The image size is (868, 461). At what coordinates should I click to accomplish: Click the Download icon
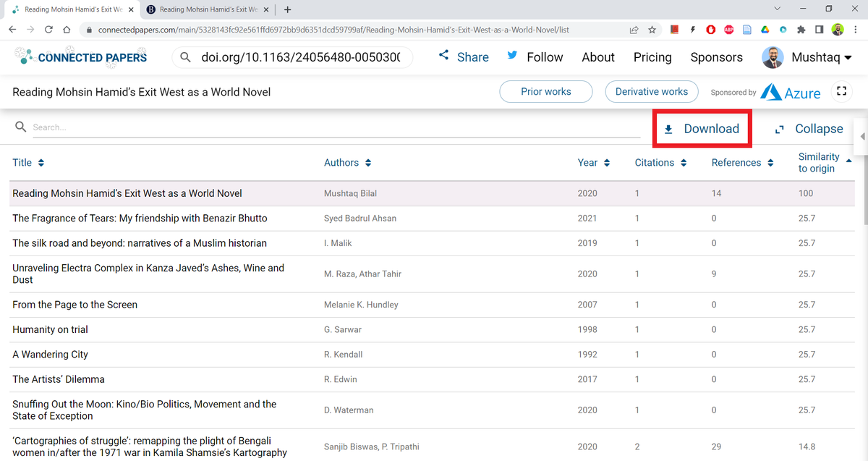coord(670,128)
